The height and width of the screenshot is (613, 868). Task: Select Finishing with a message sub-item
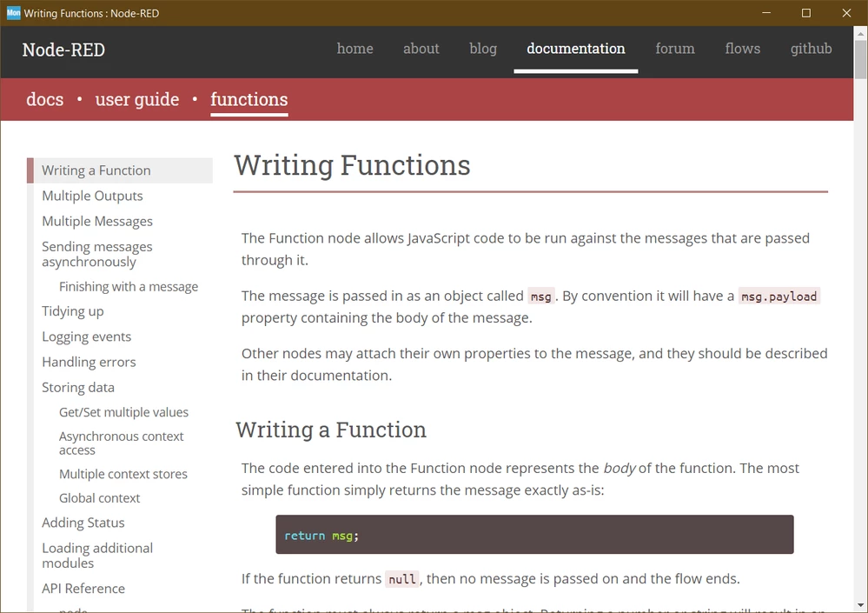129,287
